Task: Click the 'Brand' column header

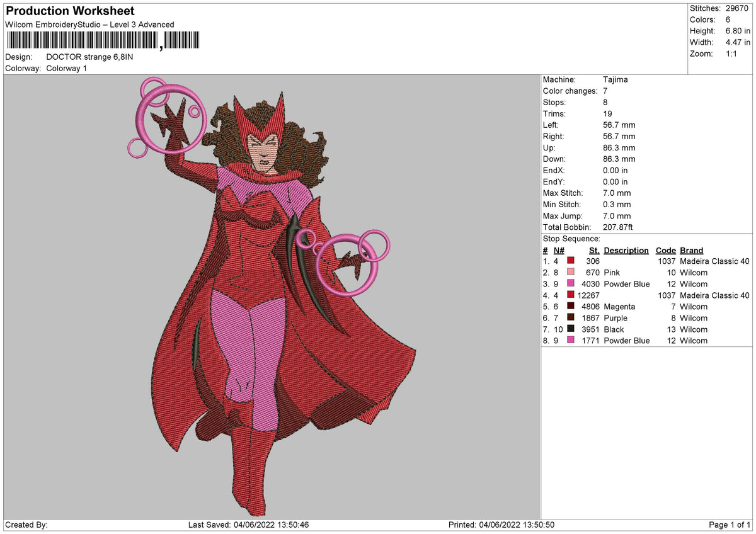Action: 692,250
